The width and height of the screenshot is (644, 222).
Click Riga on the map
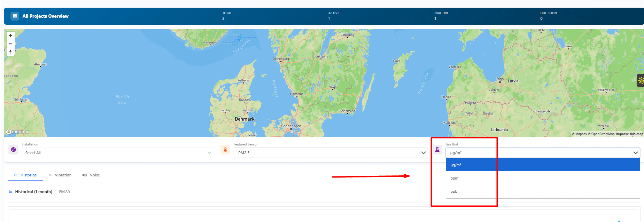[x=500, y=80]
